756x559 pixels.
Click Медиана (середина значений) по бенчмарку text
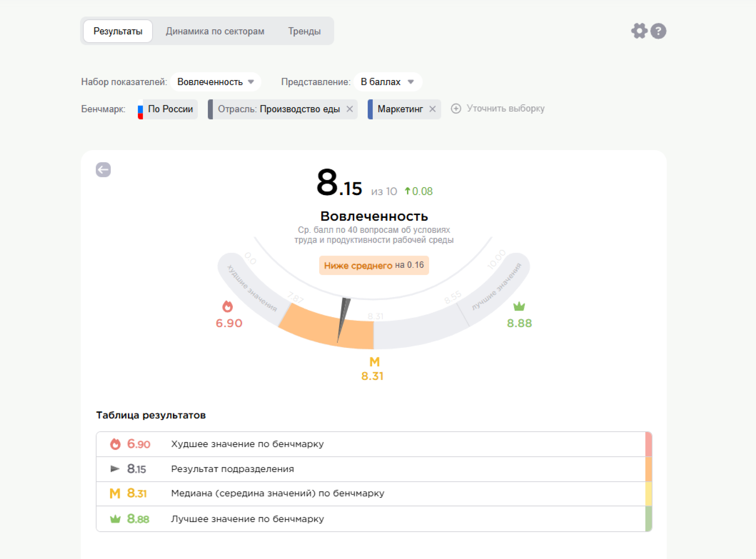tap(278, 493)
